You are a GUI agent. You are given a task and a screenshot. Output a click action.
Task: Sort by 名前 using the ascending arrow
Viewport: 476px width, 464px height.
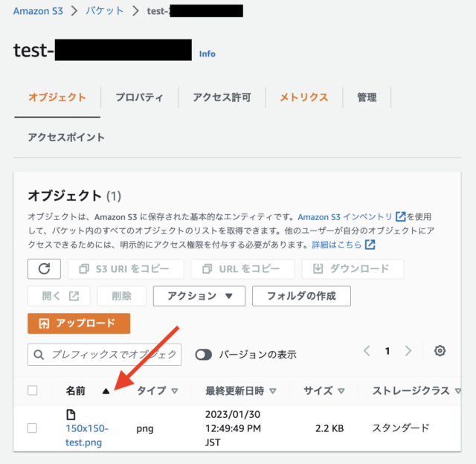coord(106,391)
